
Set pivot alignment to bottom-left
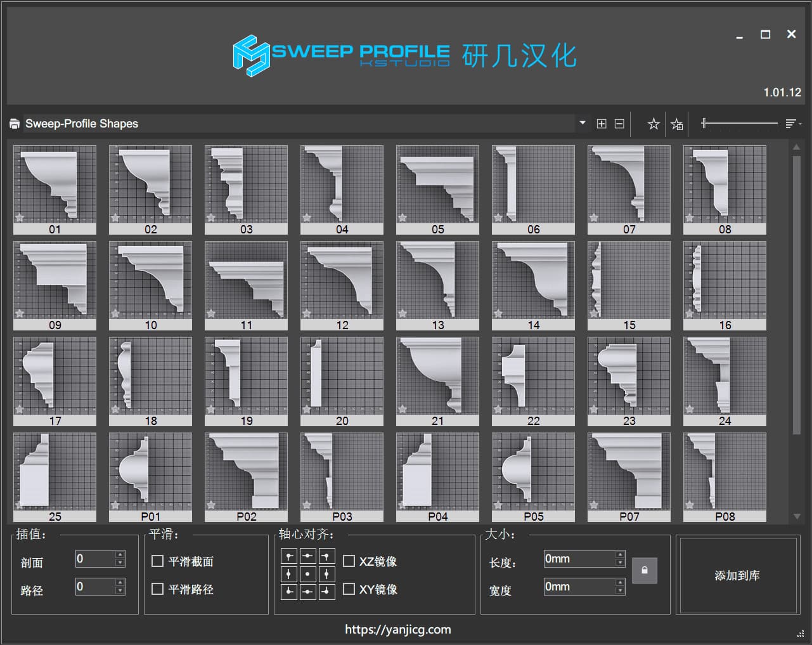point(289,592)
